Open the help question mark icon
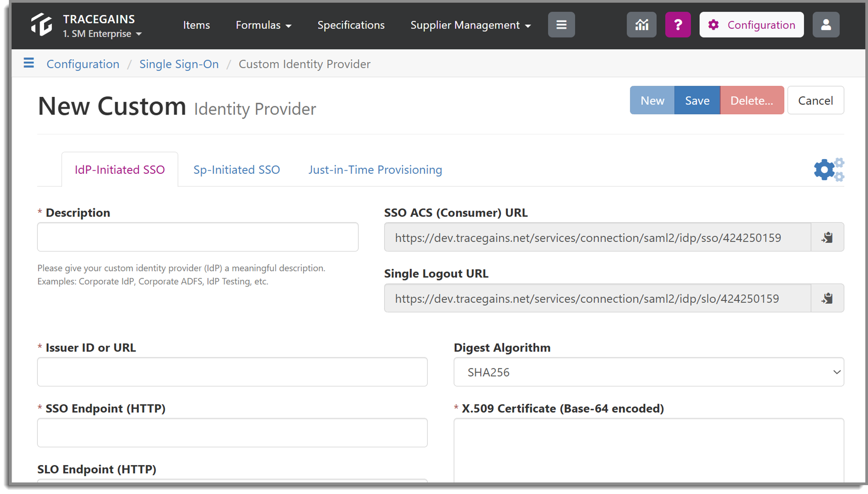This screenshot has width=868, height=494. tap(678, 25)
